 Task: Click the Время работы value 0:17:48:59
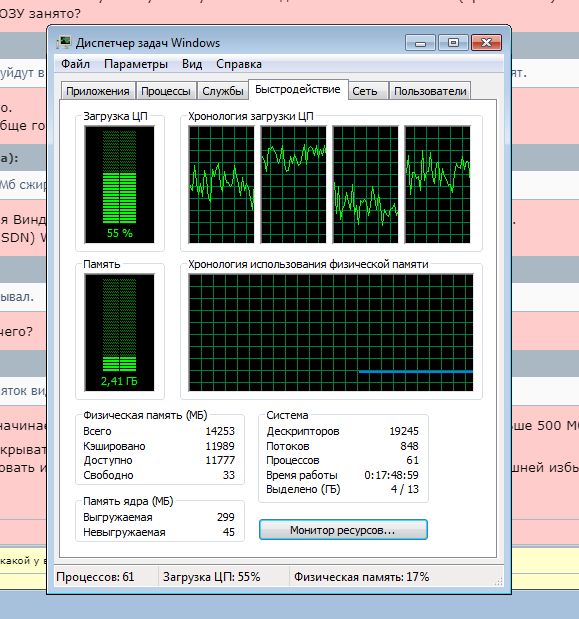(392, 475)
